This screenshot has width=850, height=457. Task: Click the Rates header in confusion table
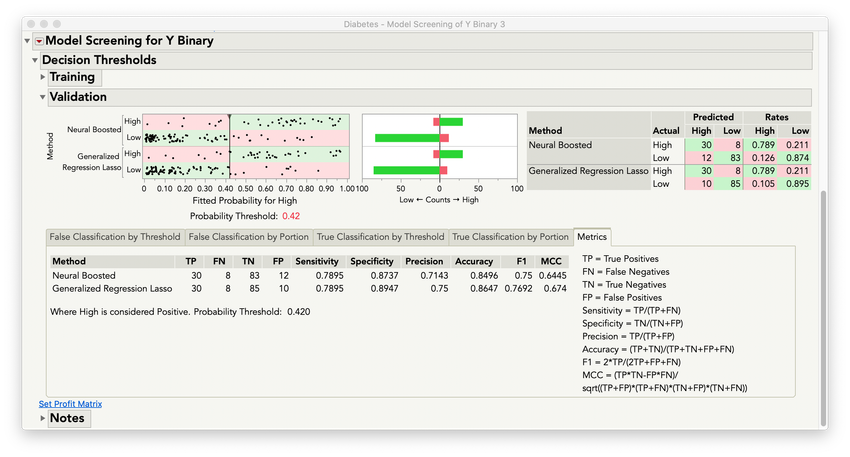776,117
